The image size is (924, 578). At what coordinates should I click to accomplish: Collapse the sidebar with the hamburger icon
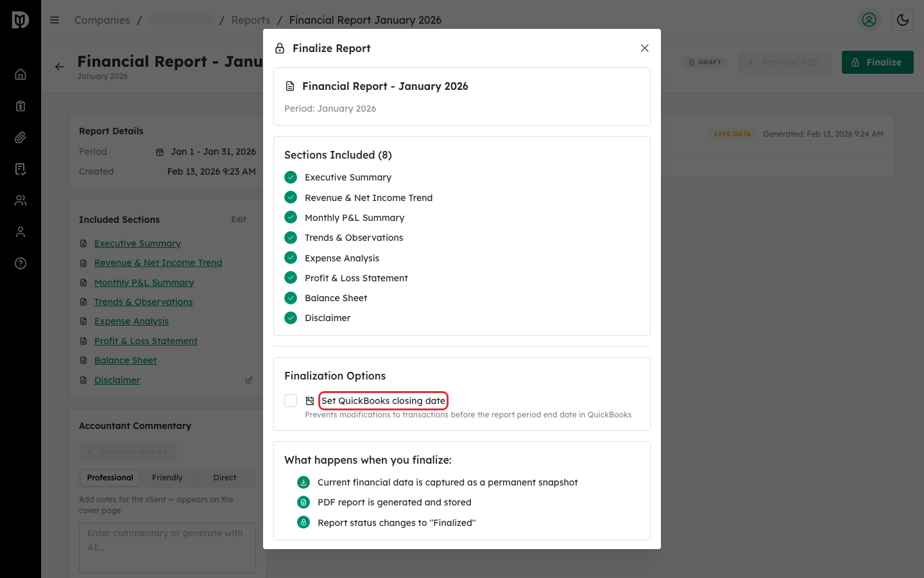pyautogui.click(x=55, y=20)
